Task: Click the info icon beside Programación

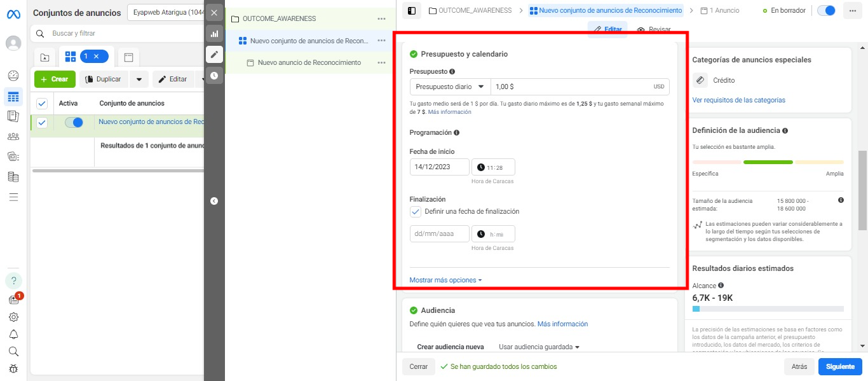Action: 456,133
